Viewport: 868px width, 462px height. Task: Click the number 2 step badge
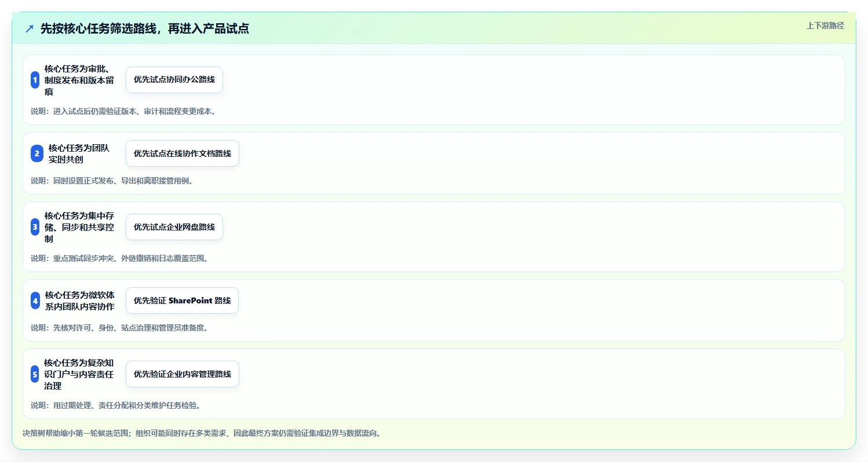point(37,153)
